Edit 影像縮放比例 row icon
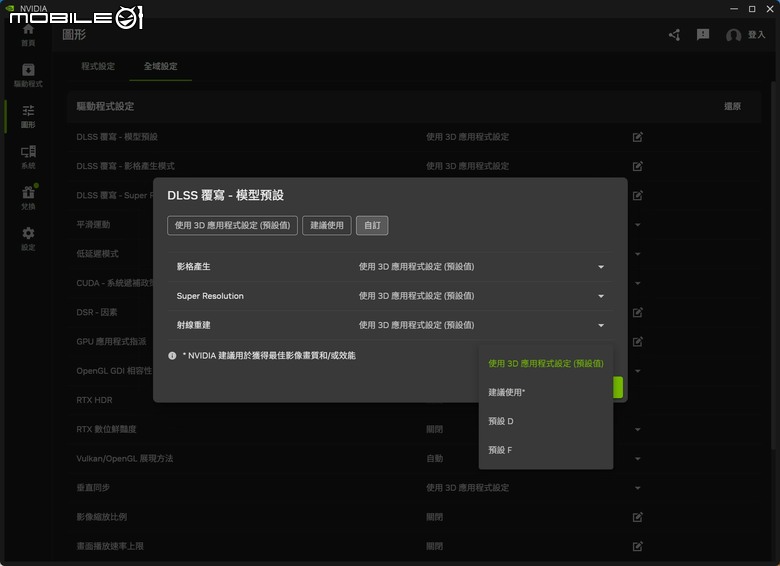 coord(637,517)
